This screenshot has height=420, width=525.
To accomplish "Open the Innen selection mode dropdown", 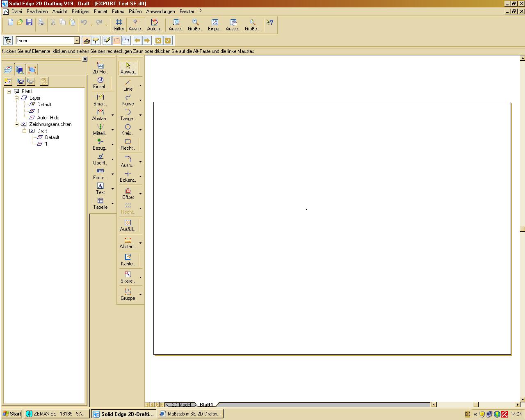I will pos(77,41).
